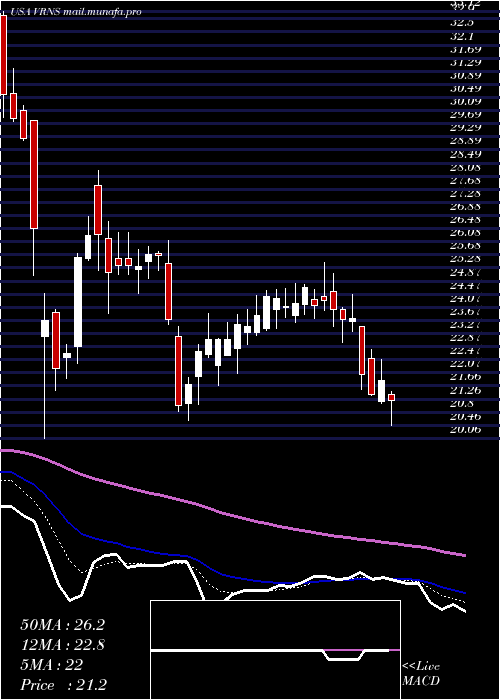Select the 50MA : 26.2 label

coord(62,625)
